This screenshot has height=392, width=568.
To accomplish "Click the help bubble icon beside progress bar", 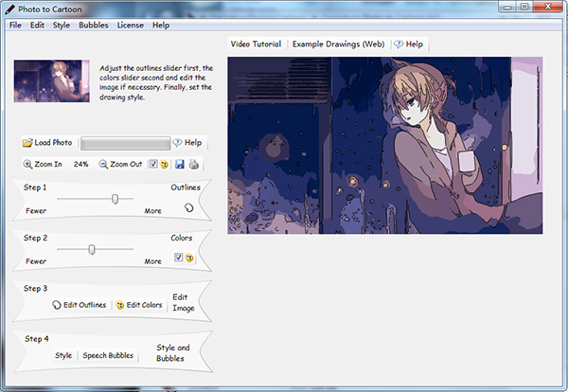I will 177,143.
